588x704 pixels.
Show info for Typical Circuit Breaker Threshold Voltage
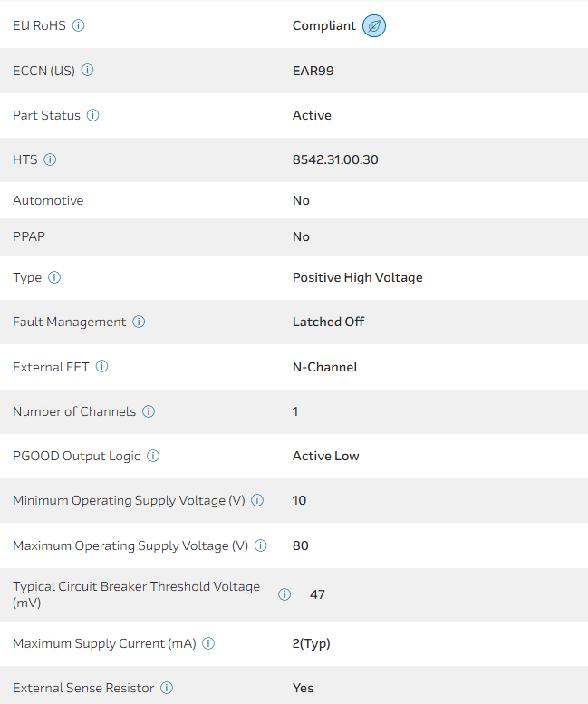[x=284, y=594]
